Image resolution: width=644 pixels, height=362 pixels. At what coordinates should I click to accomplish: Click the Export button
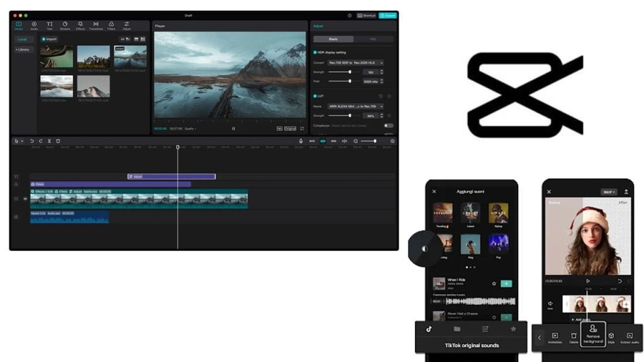(387, 16)
